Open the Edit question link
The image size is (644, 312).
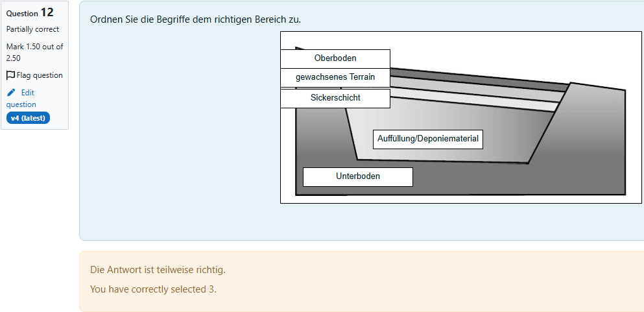(21, 99)
